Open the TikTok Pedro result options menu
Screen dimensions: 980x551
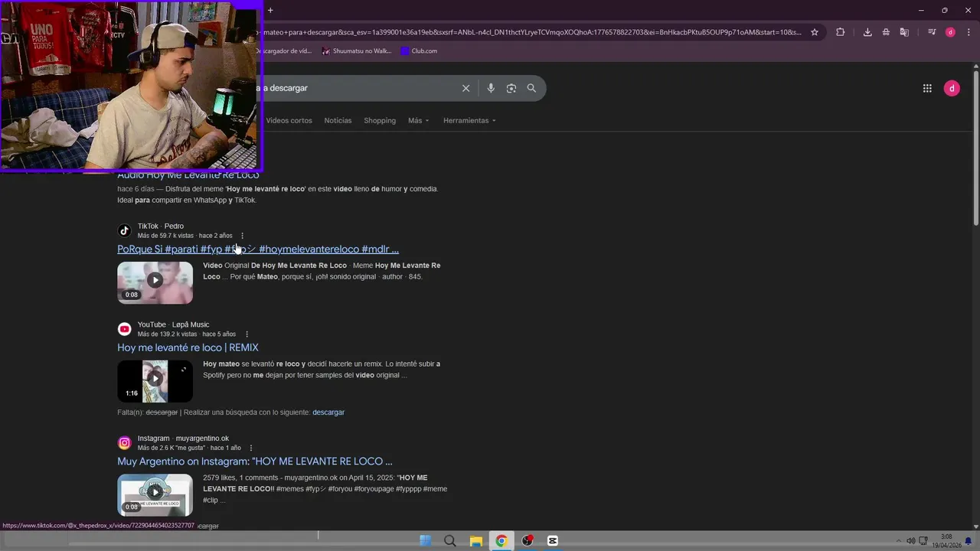(242, 236)
